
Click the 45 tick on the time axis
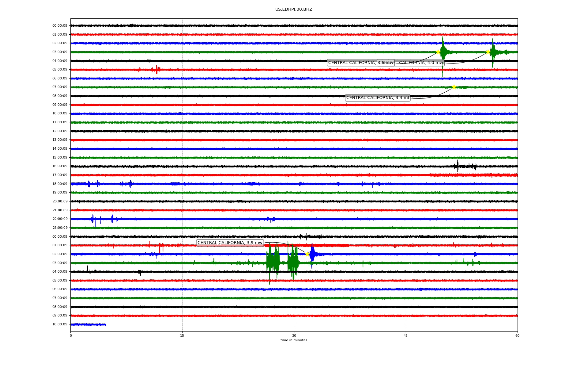coord(406,335)
